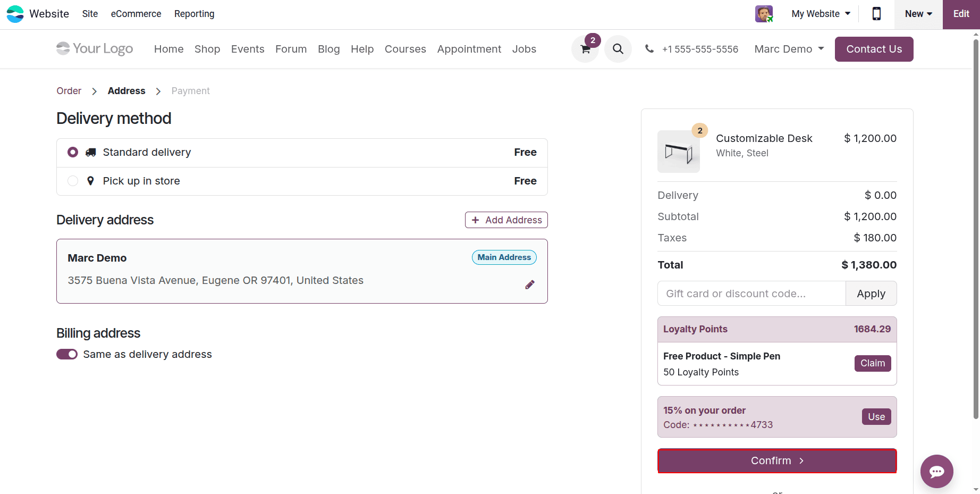Click the Main Address badge

pyautogui.click(x=504, y=257)
